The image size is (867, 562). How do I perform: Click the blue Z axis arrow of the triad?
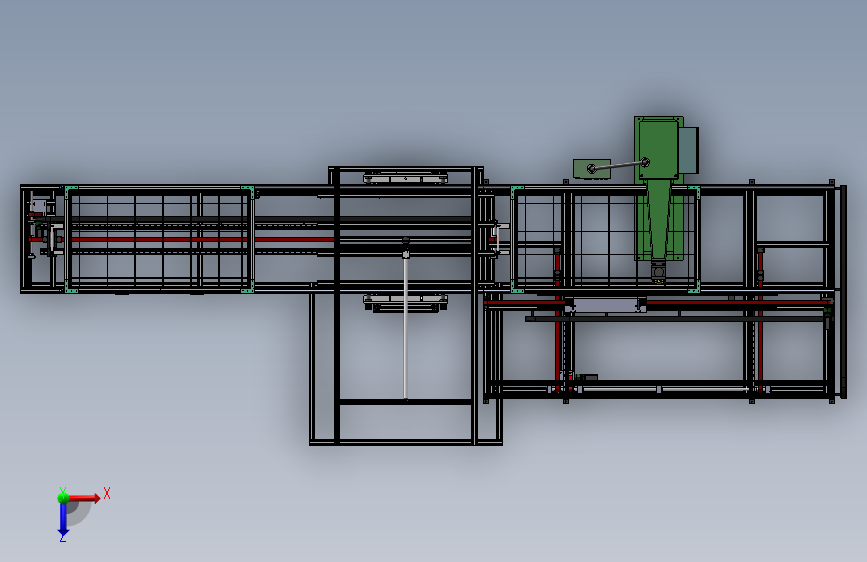pos(63,520)
